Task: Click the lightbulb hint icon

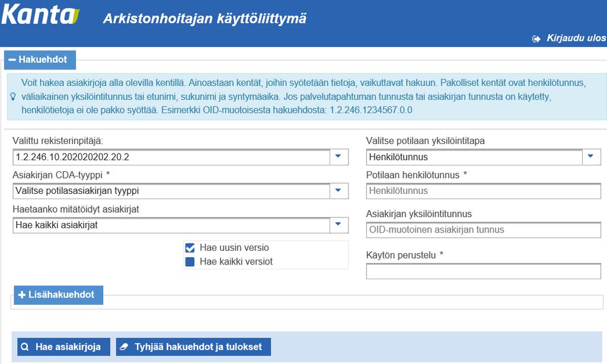Action: point(13,97)
